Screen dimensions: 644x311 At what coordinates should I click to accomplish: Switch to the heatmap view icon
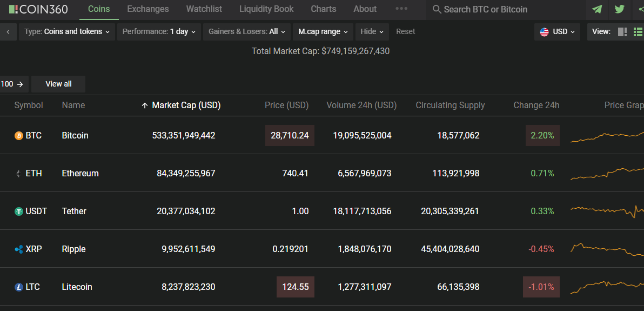pyautogui.click(x=622, y=32)
